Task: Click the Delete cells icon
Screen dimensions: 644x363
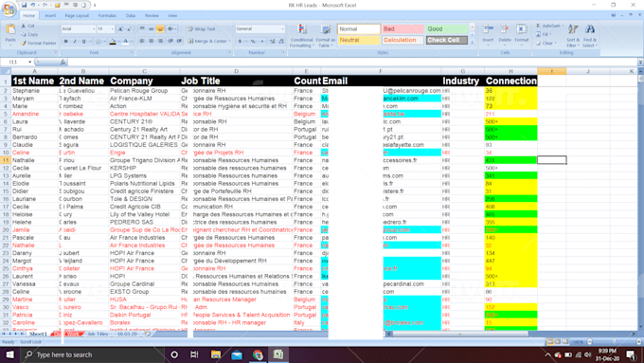Action: tap(505, 33)
